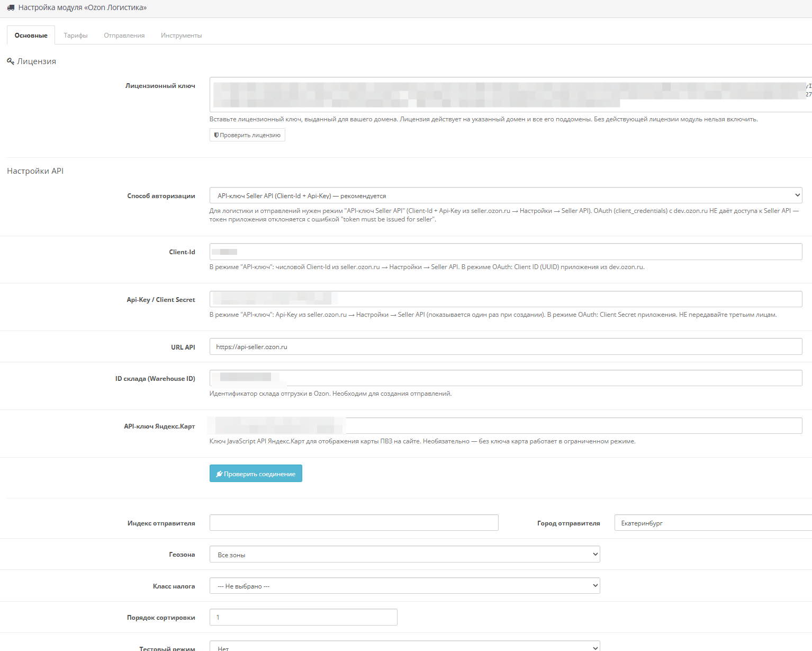Click the Лицензионный ключ label

160,86
